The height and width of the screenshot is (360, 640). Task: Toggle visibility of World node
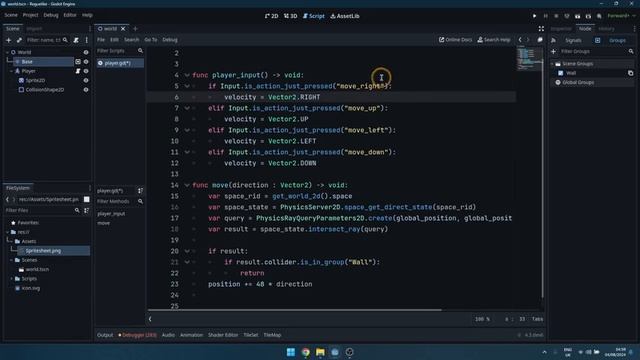tap(86, 52)
